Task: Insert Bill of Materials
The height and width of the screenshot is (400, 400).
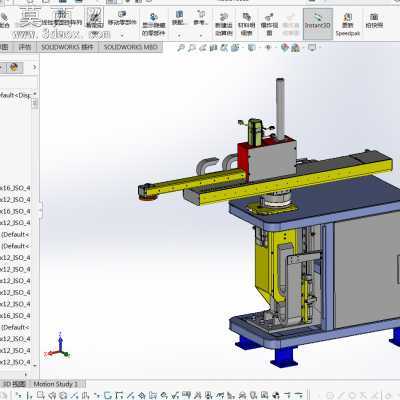Action: coord(246,24)
